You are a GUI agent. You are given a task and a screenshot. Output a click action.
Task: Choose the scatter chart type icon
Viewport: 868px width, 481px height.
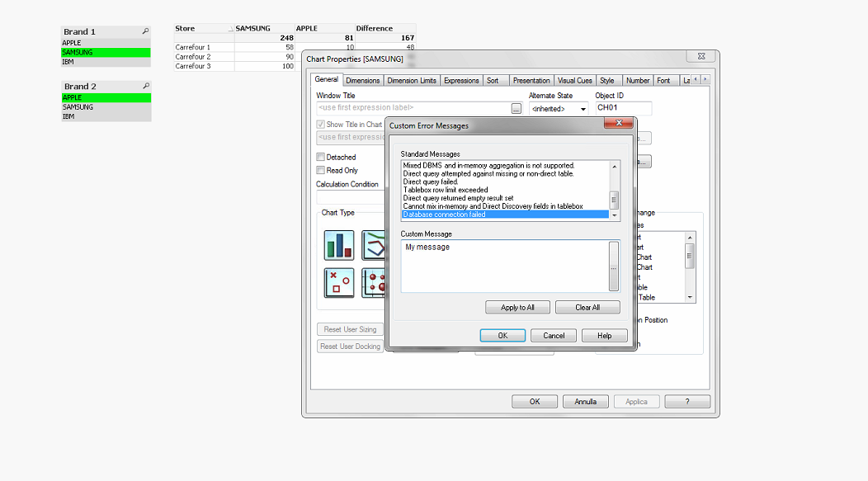(339, 283)
